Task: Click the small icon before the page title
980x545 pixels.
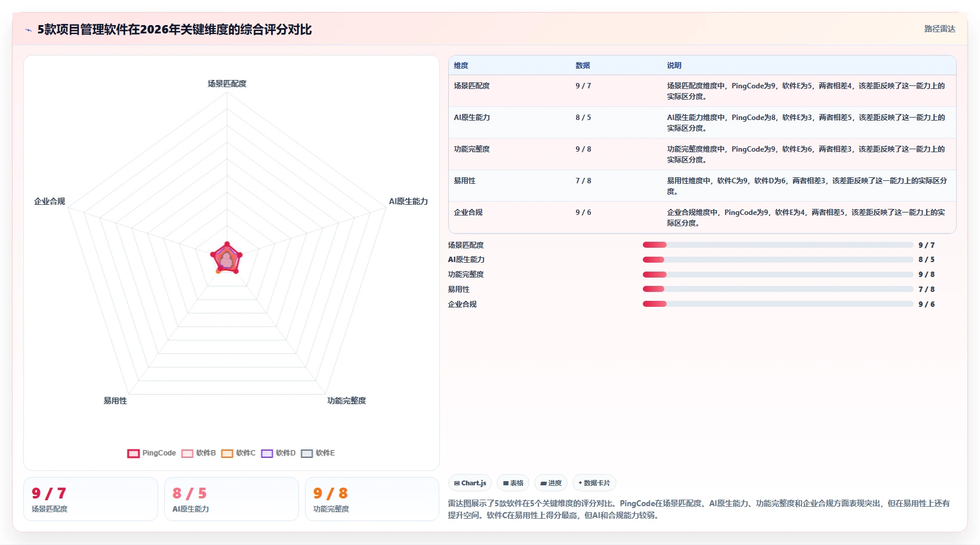Action: click(28, 30)
